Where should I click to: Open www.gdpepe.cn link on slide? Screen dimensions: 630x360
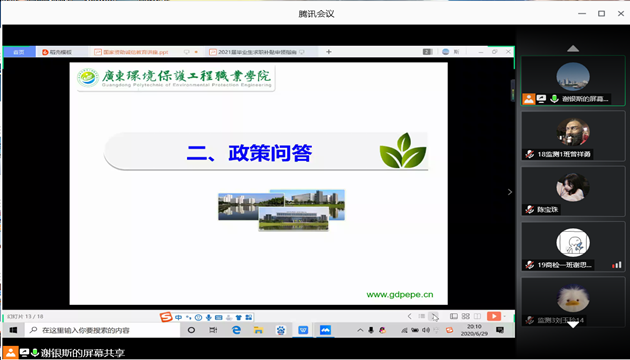click(x=400, y=295)
